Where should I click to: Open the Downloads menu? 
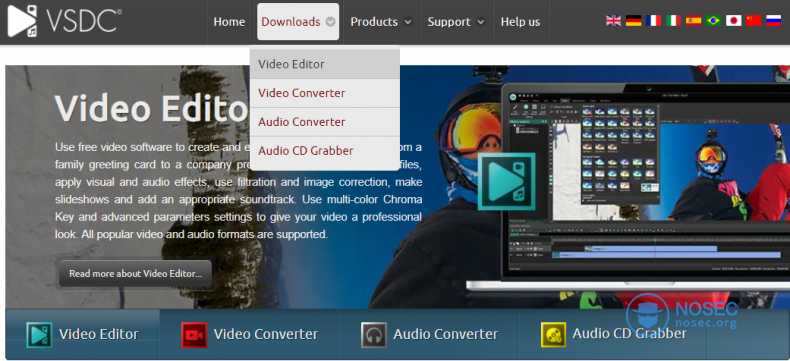(298, 22)
